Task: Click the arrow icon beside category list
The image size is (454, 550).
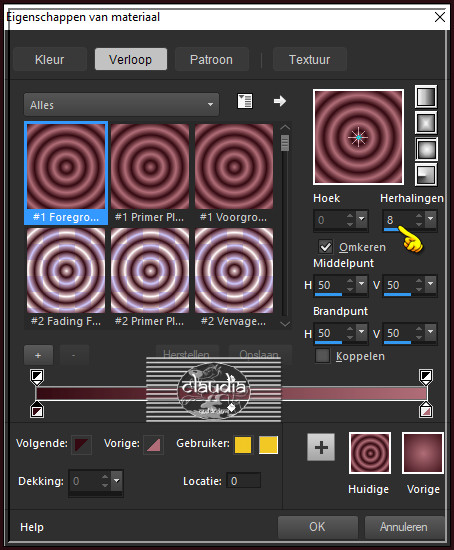Action: pyautogui.click(x=280, y=101)
